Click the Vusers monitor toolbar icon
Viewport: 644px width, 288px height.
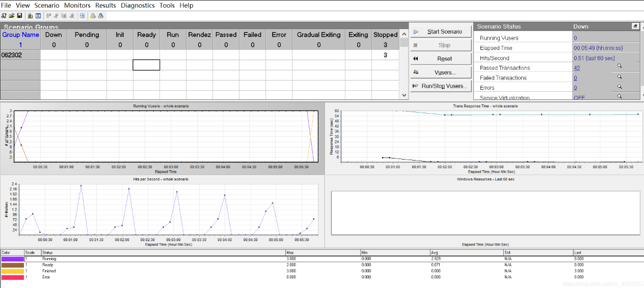pyautogui.click(x=38, y=16)
